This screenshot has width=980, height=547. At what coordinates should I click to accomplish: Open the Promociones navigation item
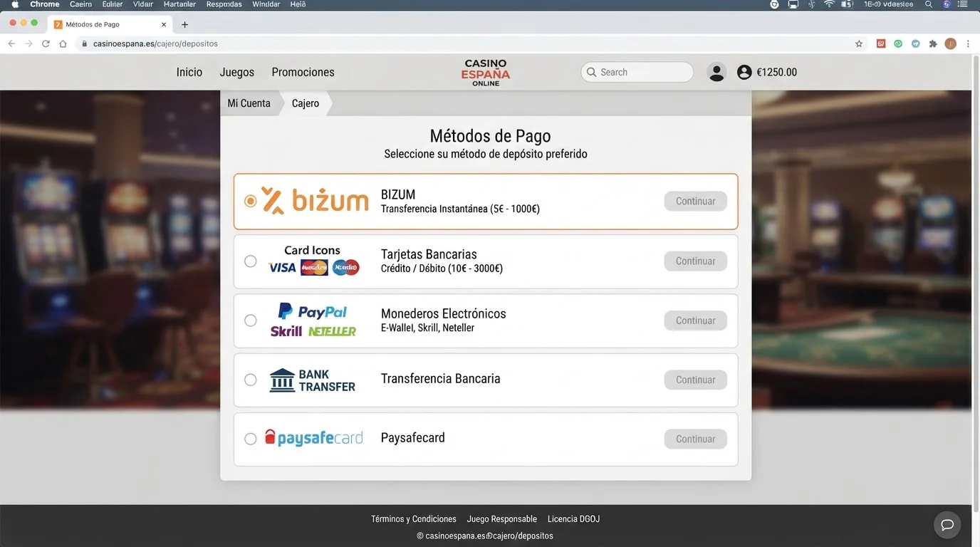click(303, 72)
